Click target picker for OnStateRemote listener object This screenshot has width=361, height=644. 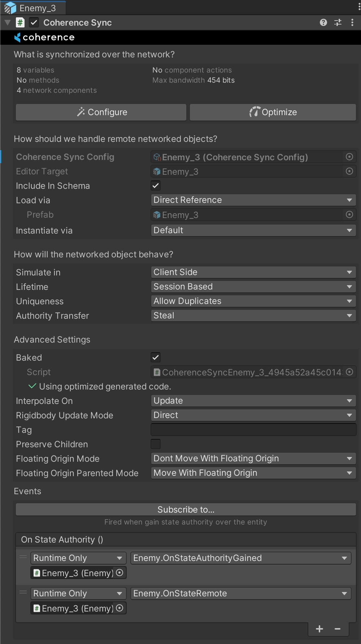tap(120, 608)
